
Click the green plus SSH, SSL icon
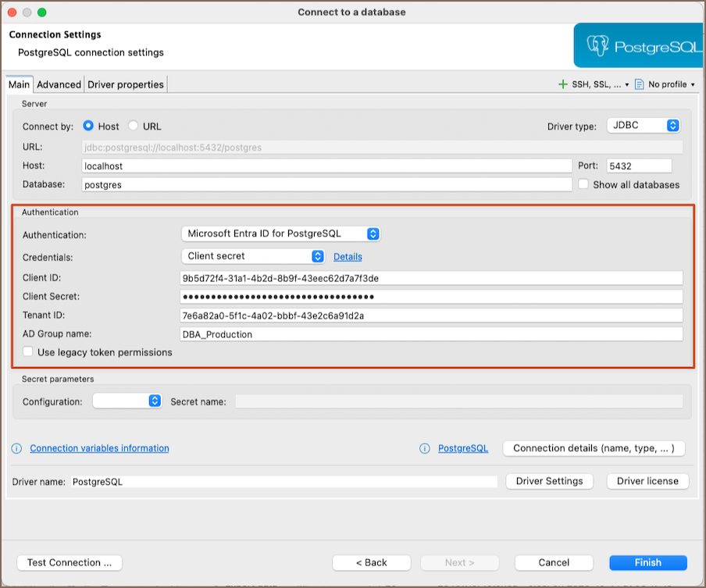click(x=562, y=84)
